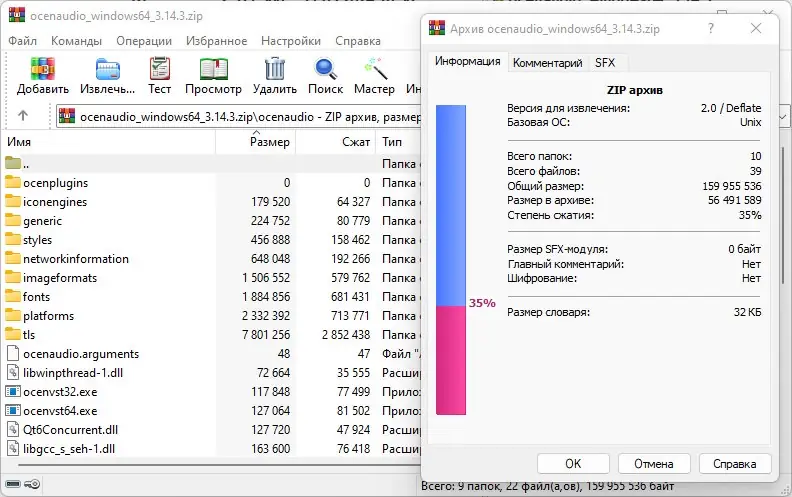Sort file list by Размер column
This screenshot has height=497, width=792.
click(x=256, y=142)
